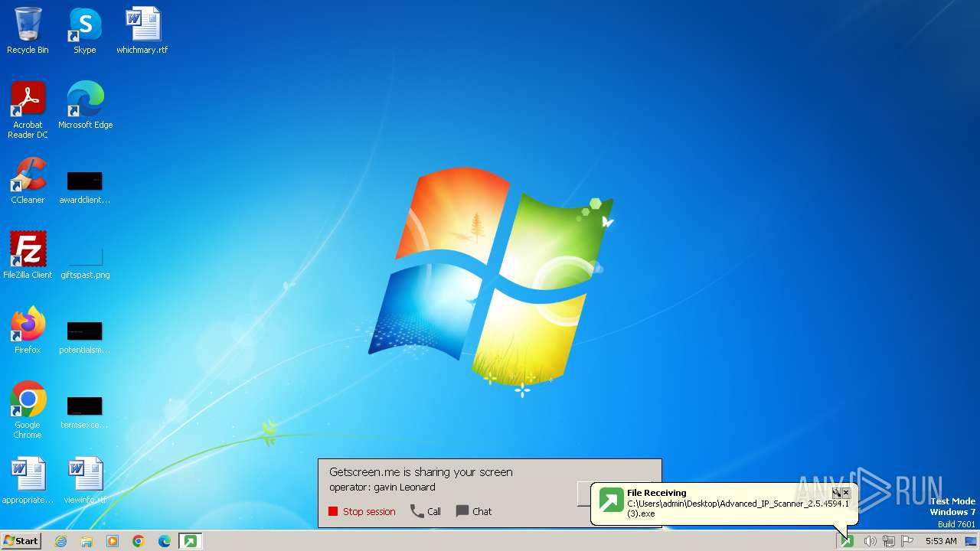Open File Receiving balloon options wrench
Viewport: 980px width, 551px height.
click(x=836, y=493)
